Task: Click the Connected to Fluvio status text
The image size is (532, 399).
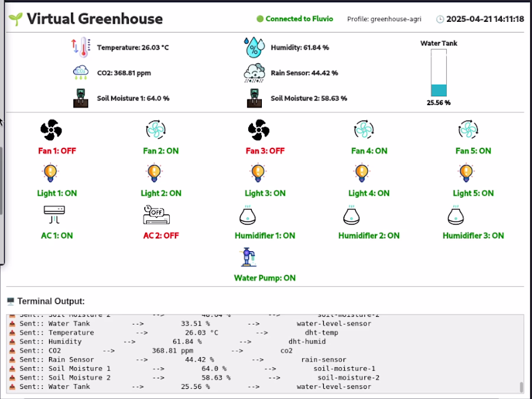Action: [x=299, y=19]
